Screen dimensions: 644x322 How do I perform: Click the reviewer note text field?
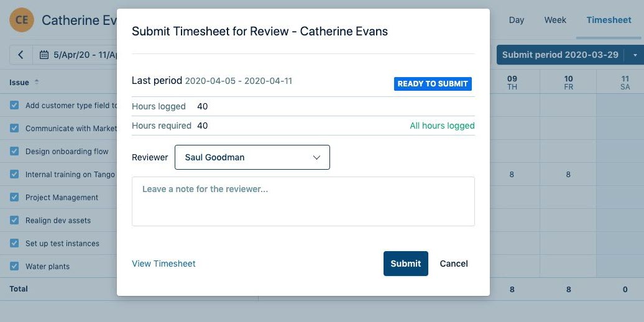coord(303,201)
